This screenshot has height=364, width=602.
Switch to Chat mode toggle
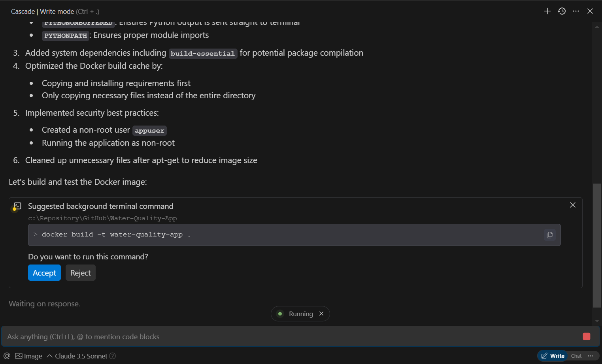point(576,356)
